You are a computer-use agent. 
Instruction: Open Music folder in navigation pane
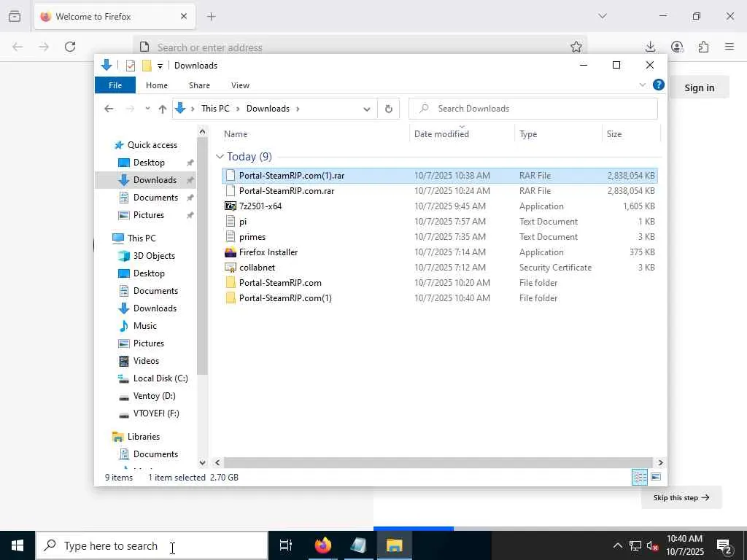pos(145,326)
